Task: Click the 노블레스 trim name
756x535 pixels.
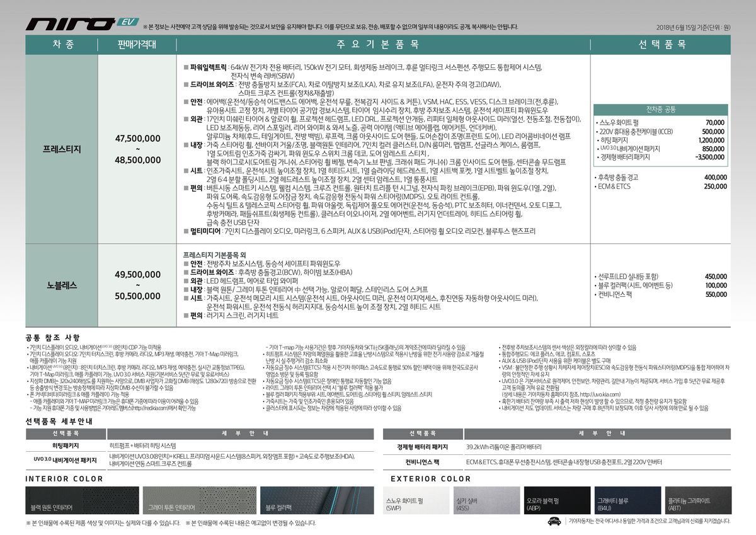Action: coord(62,285)
